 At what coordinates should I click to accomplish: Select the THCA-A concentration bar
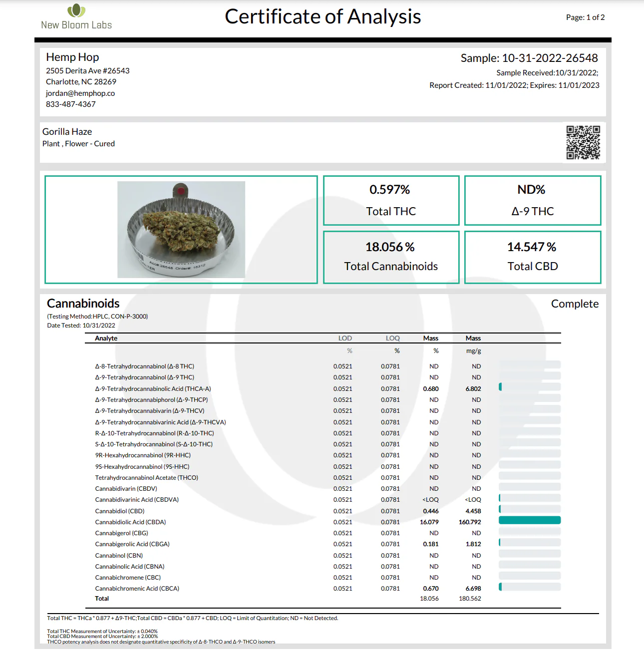pos(530,387)
